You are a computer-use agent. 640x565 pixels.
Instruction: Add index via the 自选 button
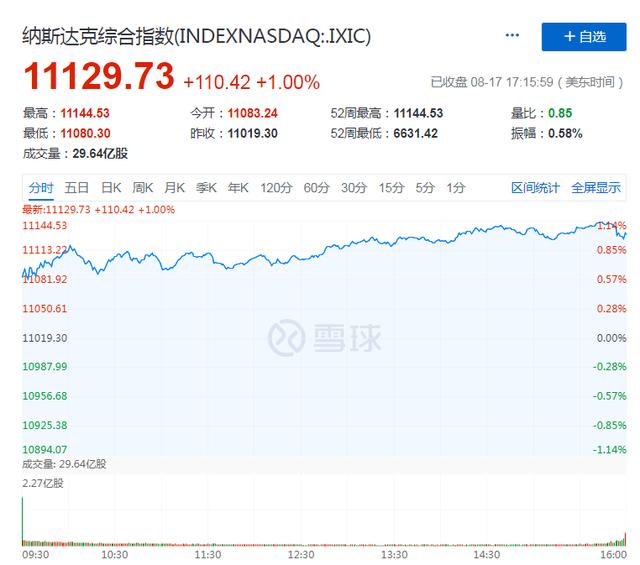(x=584, y=37)
